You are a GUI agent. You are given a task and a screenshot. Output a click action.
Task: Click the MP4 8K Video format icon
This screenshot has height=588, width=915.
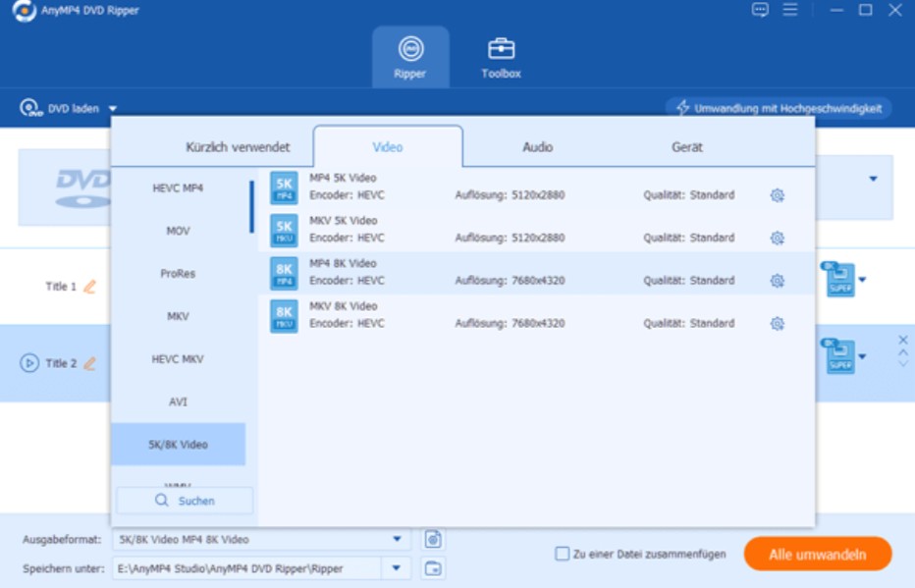(x=284, y=273)
